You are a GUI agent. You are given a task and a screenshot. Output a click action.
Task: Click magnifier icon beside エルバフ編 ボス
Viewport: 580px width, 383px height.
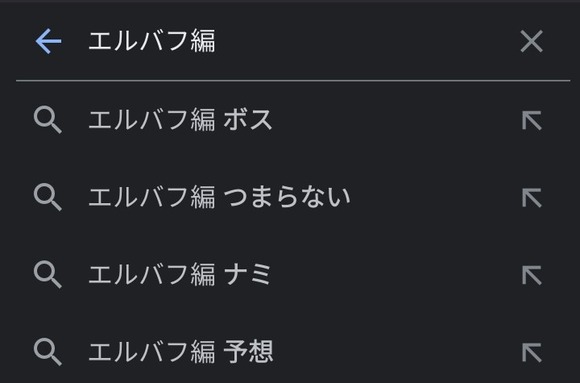(48, 120)
